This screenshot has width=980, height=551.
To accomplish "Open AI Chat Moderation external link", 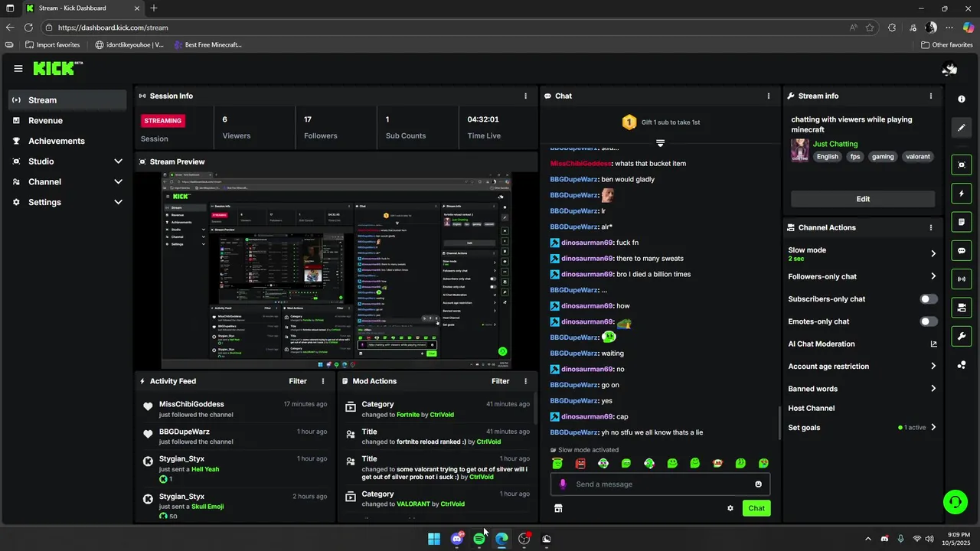I will point(933,344).
